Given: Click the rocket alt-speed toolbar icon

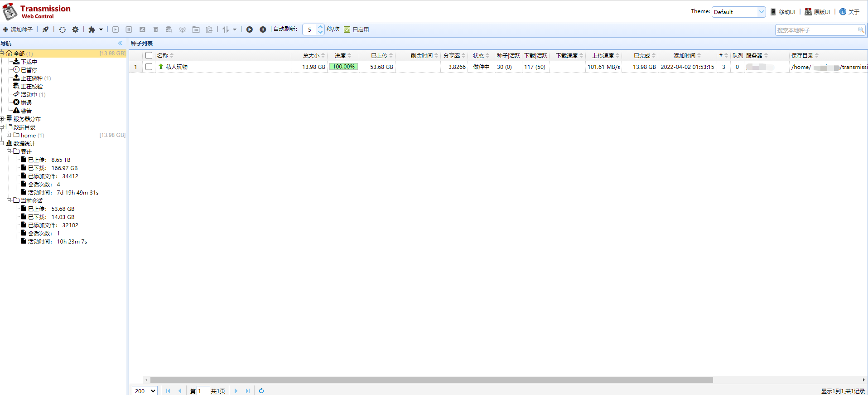Looking at the screenshot, I should pyautogui.click(x=45, y=29).
